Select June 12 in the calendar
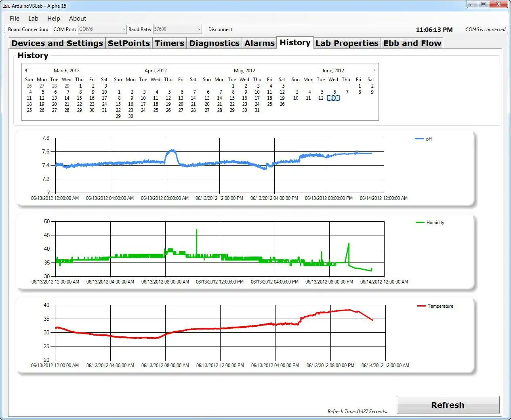 [321, 98]
